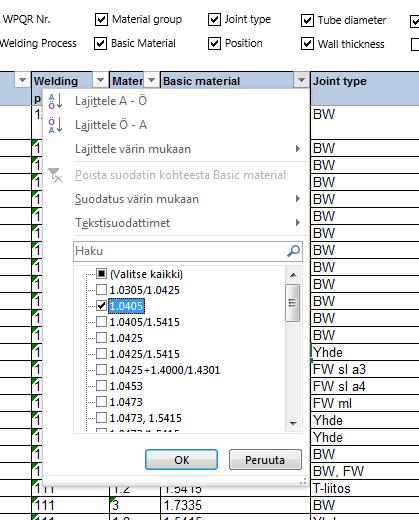Toggle the Joint type checkbox
The image size is (419, 520).
(214, 20)
